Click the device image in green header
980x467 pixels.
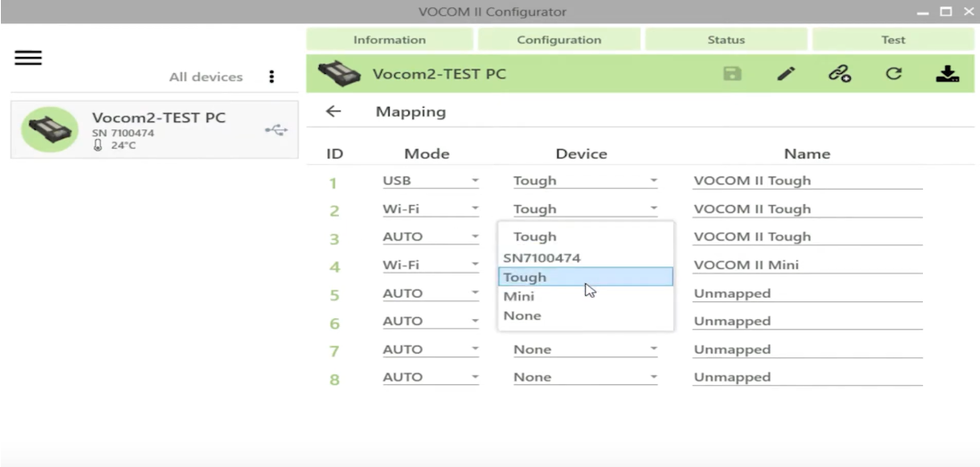[x=339, y=74]
